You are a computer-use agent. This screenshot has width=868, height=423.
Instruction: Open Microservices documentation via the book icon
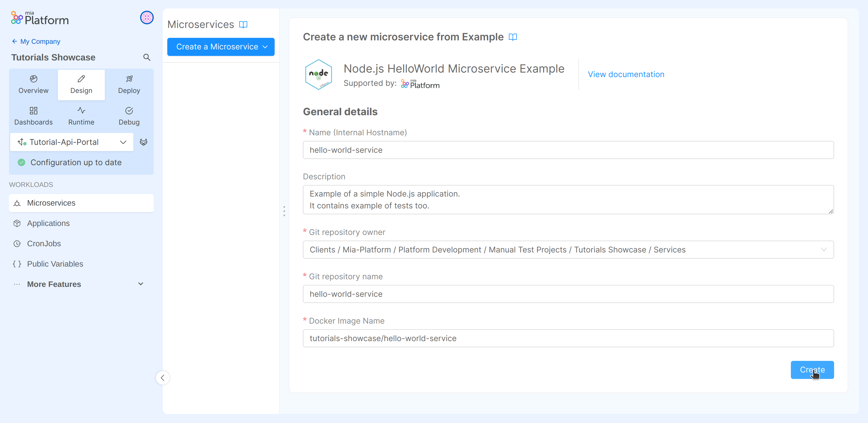[244, 24]
